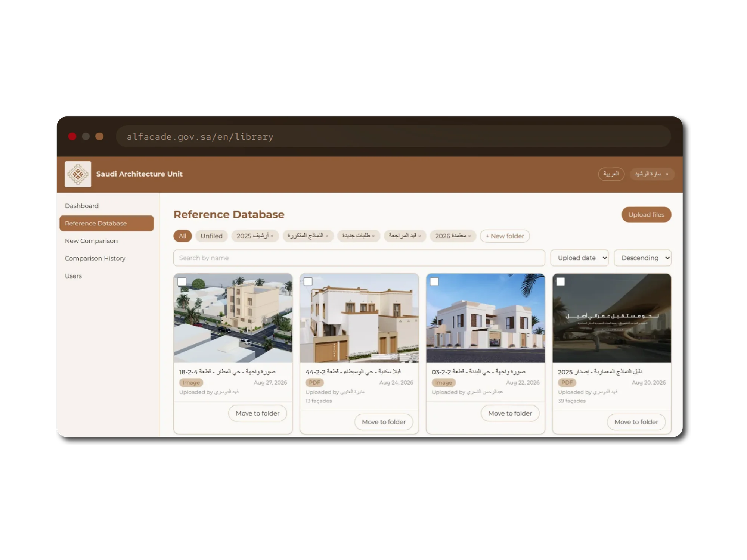The width and height of the screenshot is (747, 560).
Task: Filter by النماذج المتكررة folder
Action: coord(305,236)
